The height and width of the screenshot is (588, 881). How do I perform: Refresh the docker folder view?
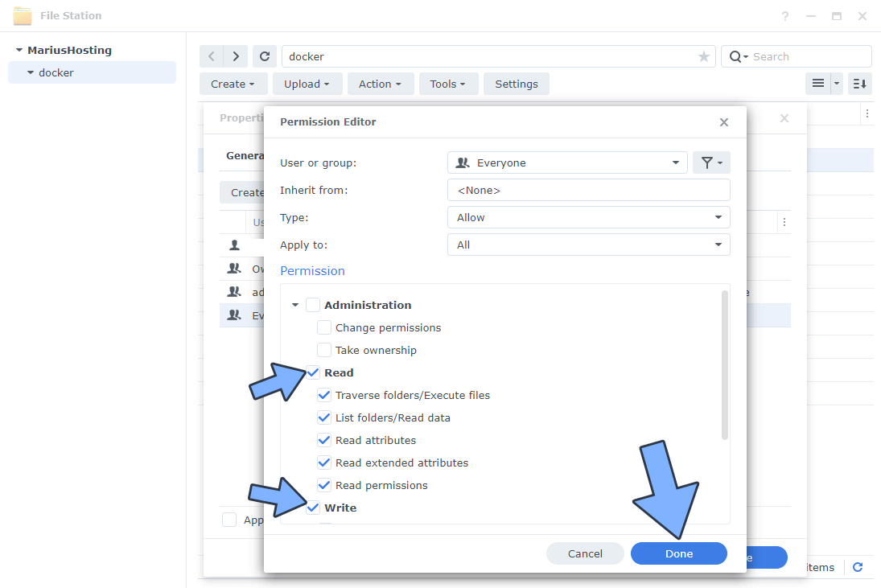(265, 56)
